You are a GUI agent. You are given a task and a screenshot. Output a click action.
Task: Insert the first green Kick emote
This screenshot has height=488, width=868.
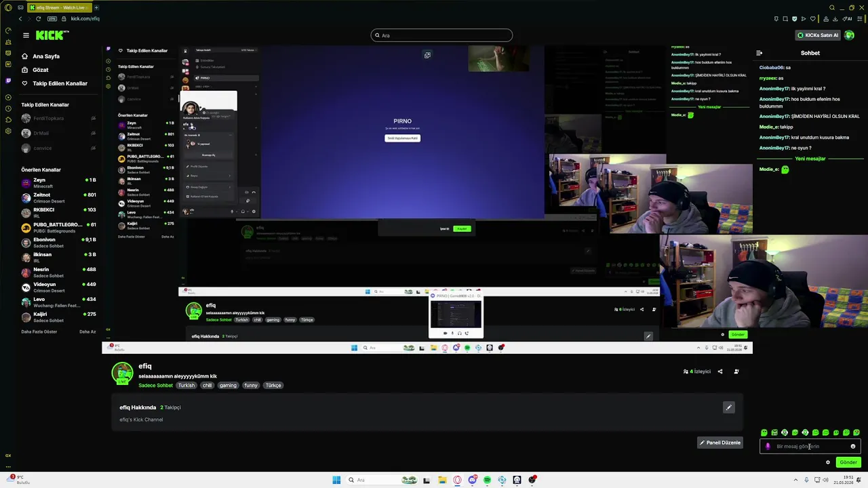point(764,432)
